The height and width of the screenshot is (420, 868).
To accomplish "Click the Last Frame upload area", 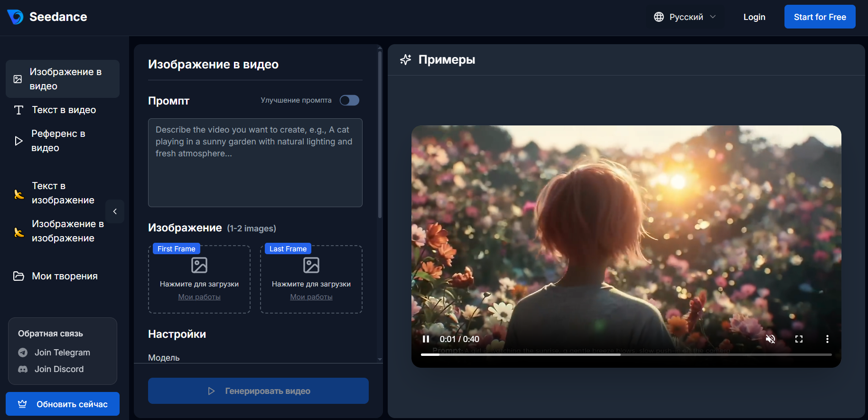I will click(x=311, y=279).
